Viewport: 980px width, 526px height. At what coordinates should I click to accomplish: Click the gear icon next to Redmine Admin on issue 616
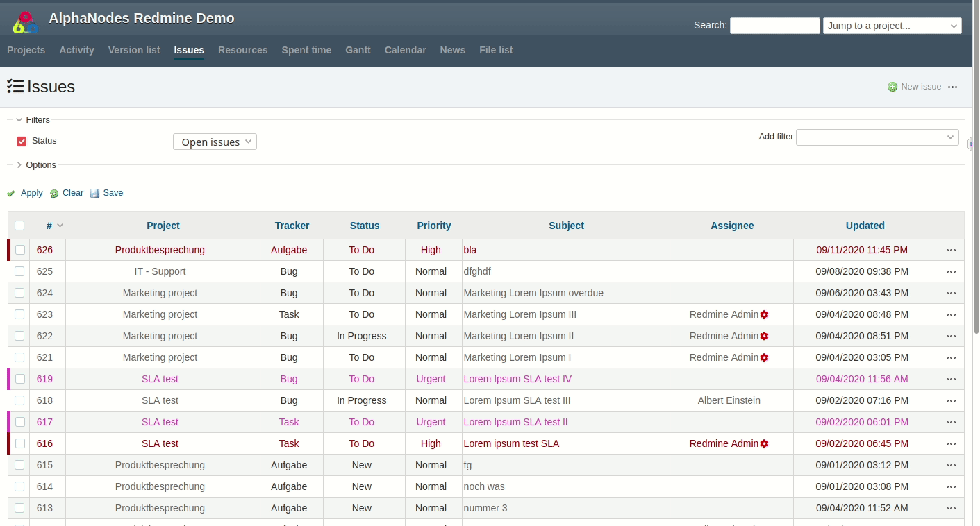pyautogui.click(x=764, y=443)
